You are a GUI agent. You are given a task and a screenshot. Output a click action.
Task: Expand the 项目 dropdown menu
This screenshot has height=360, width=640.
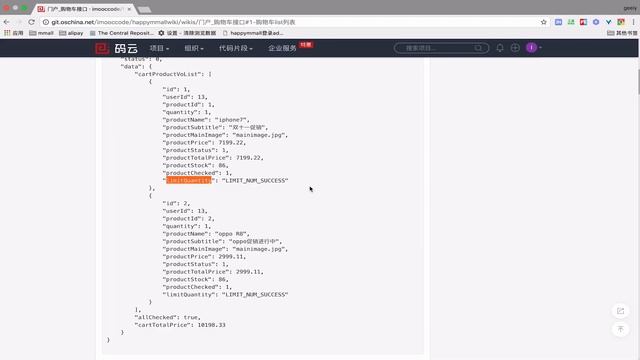click(159, 48)
